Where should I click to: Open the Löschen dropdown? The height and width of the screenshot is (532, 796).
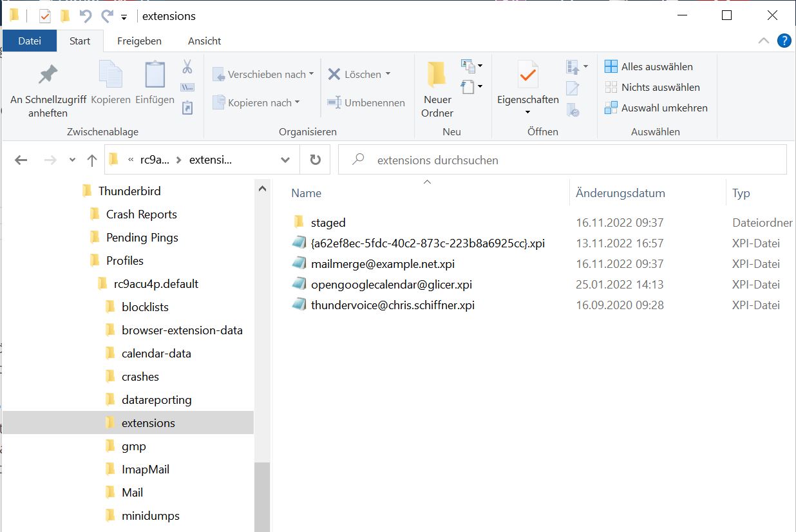(388, 74)
